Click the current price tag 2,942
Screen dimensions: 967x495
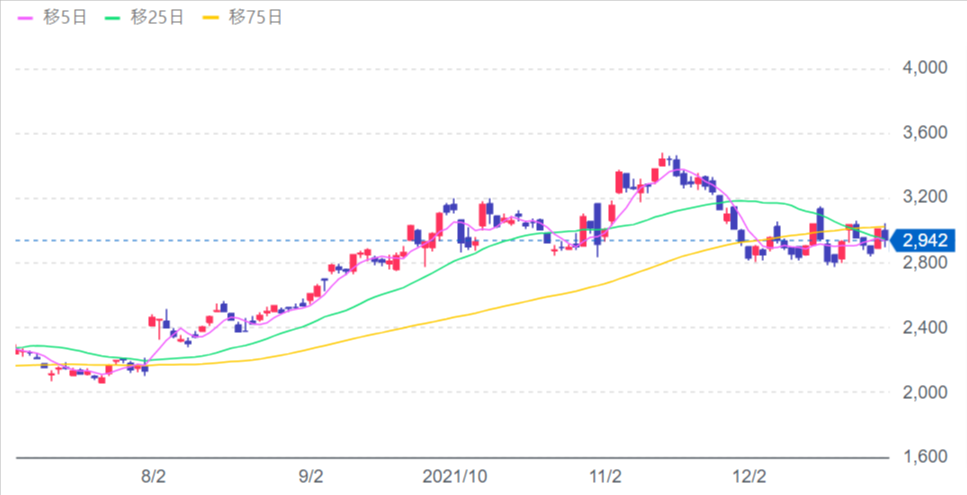coord(923,240)
